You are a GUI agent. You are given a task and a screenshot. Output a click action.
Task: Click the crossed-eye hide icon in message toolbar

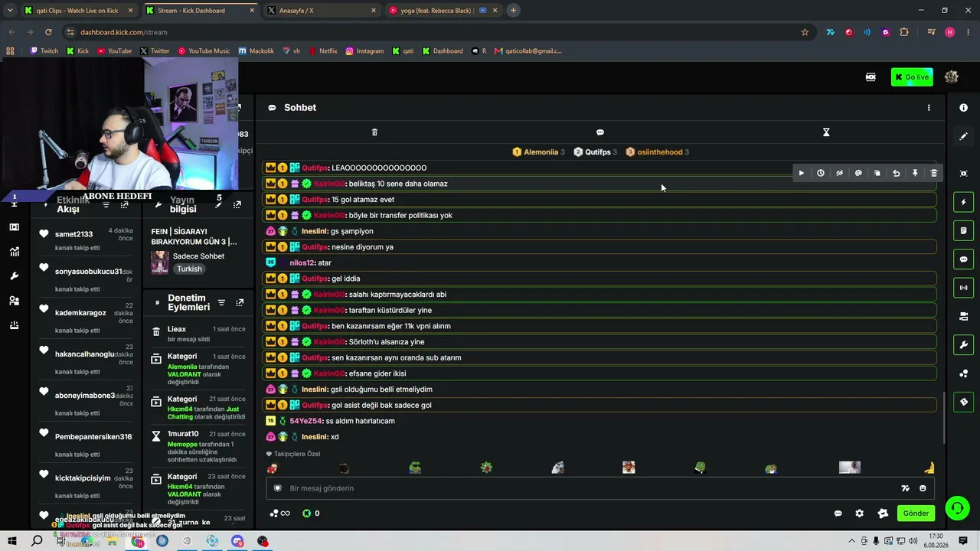839,173
